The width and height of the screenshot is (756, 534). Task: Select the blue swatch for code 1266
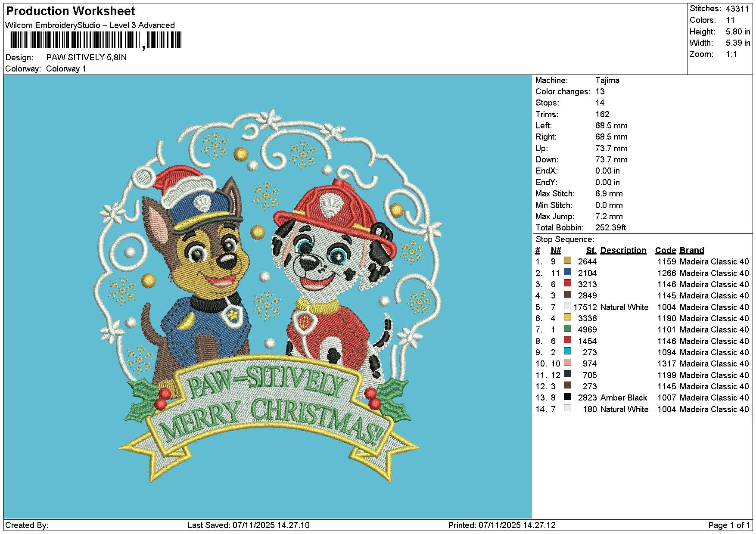567,272
